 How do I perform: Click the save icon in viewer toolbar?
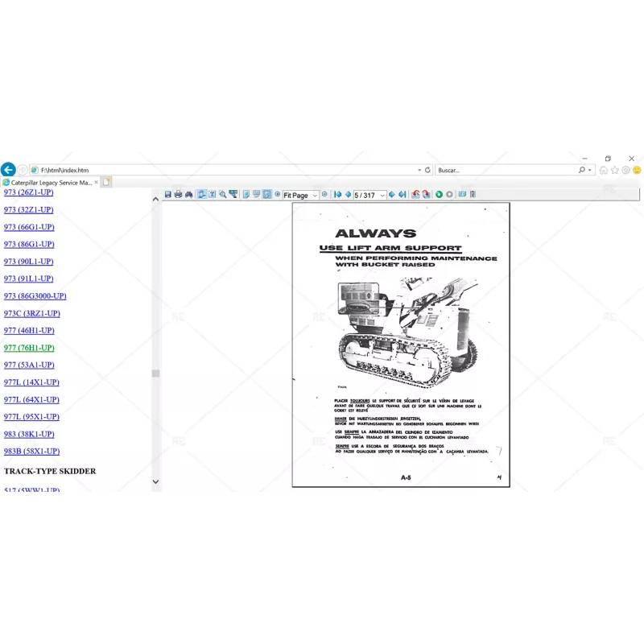click(x=168, y=195)
